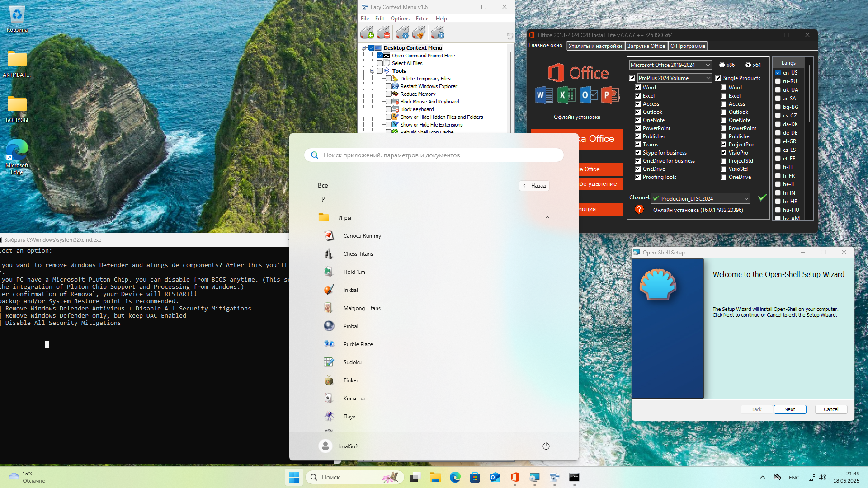Screen dimensions: 868x488
Task: Click the undo arrow in Easy Context Menu
Action: (509, 35)
